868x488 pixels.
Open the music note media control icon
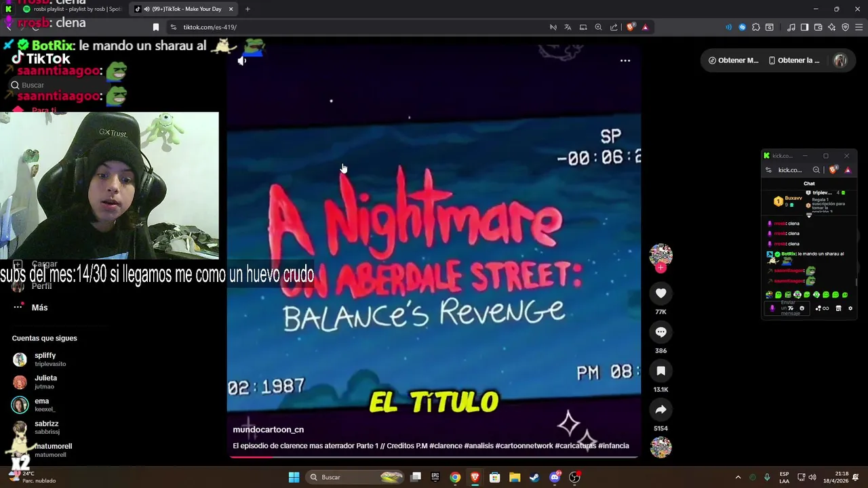[x=791, y=27]
